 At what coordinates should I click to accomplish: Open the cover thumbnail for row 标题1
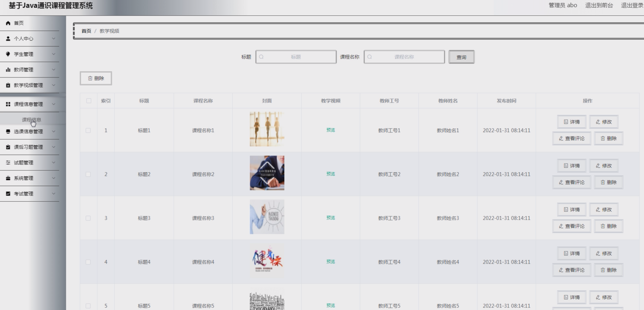point(267,129)
